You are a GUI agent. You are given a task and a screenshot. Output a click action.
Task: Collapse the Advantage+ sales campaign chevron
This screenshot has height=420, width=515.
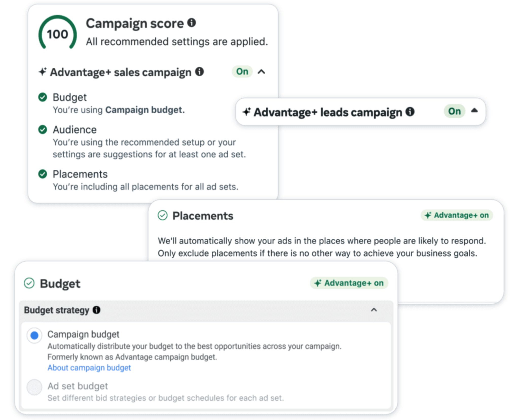261,72
